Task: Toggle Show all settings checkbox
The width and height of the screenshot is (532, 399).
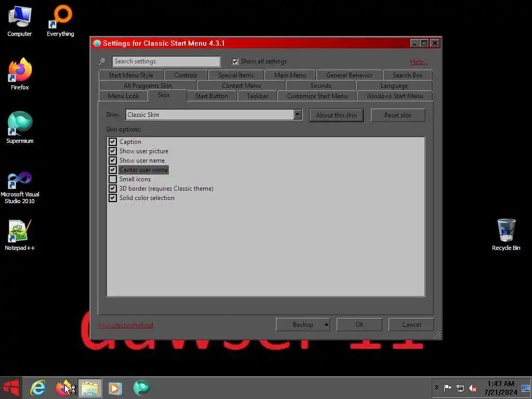Action: click(x=235, y=61)
